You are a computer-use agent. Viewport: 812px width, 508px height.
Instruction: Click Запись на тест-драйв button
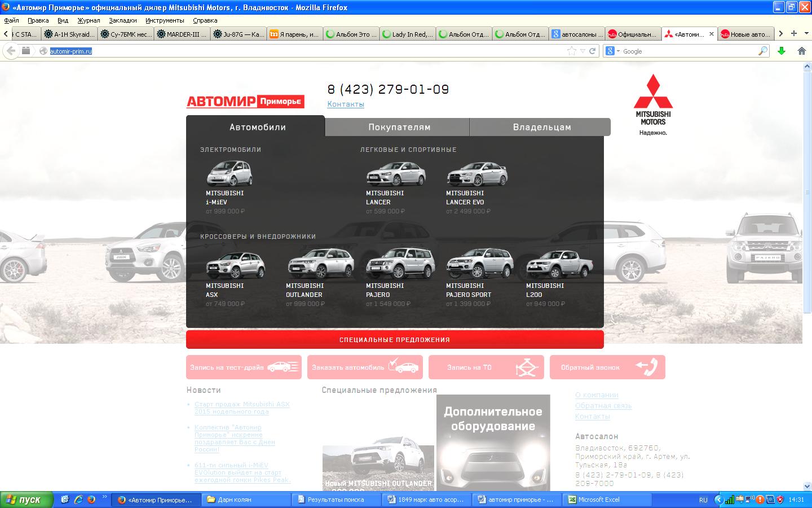[244, 367]
